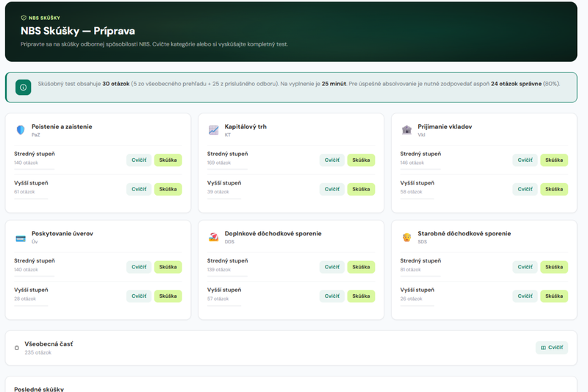Start Skúška for Starobné dôchodkové sporenie Stredný stupeň
Viewport: 588px width, 392px height.
(554, 267)
